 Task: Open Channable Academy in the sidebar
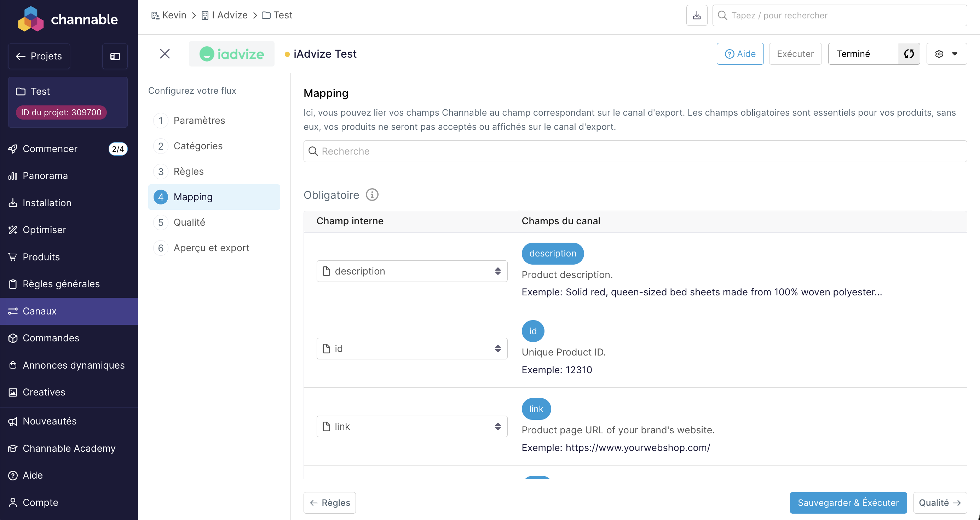click(69, 448)
